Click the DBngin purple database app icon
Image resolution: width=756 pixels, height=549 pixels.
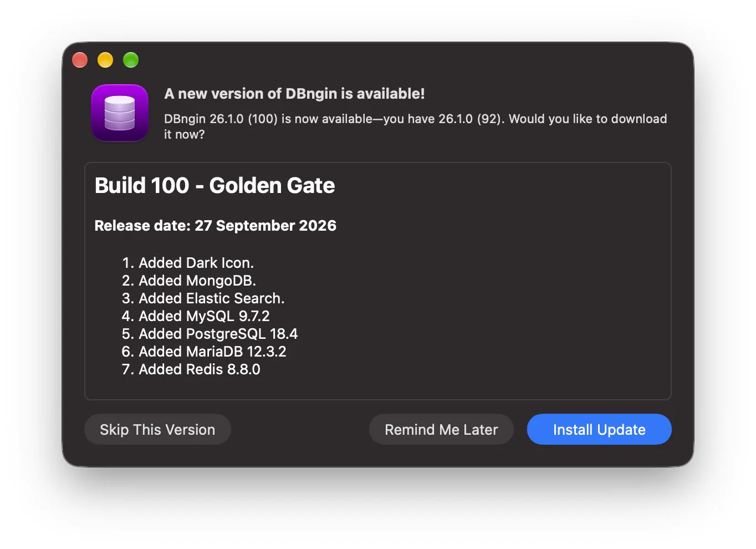tap(120, 113)
